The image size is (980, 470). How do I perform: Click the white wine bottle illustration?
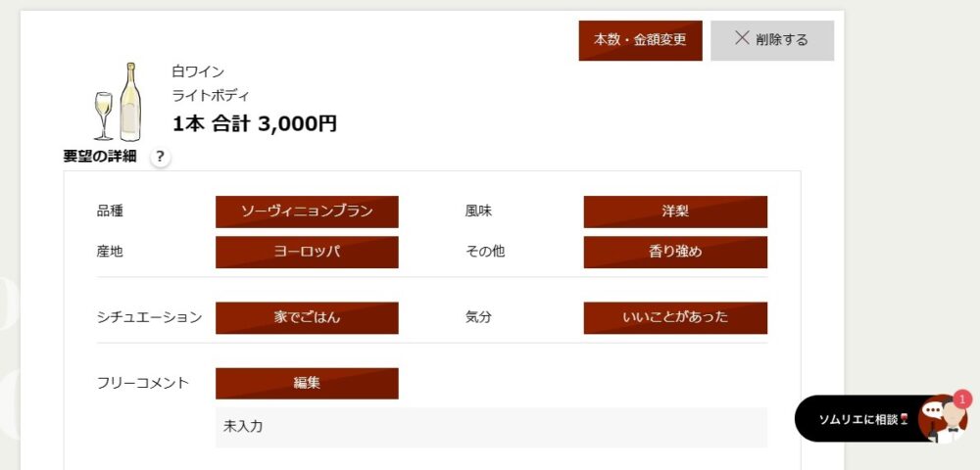coord(128,103)
